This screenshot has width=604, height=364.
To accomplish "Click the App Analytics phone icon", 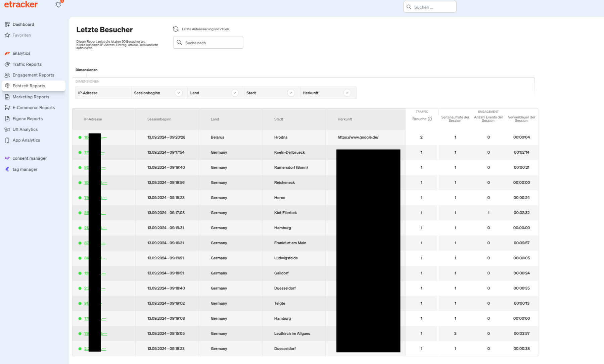I will coord(7,140).
